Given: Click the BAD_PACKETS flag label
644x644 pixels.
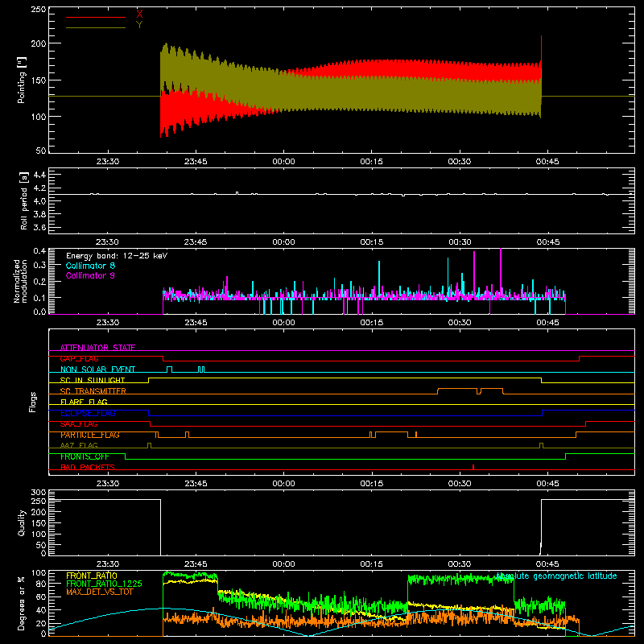Looking at the screenshot, I should (x=88, y=467).
